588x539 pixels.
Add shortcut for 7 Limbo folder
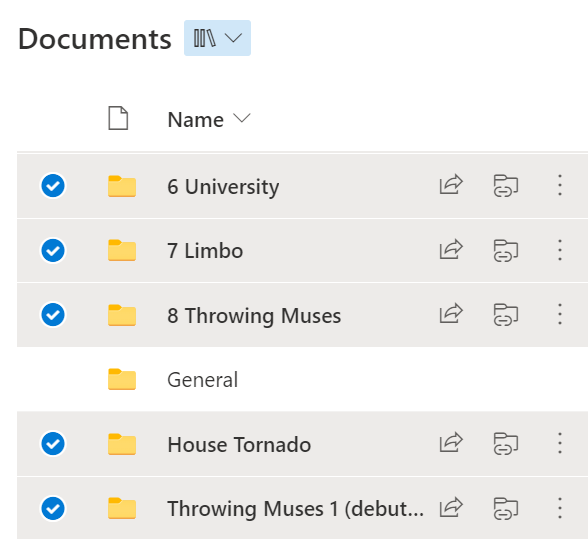pos(506,251)
